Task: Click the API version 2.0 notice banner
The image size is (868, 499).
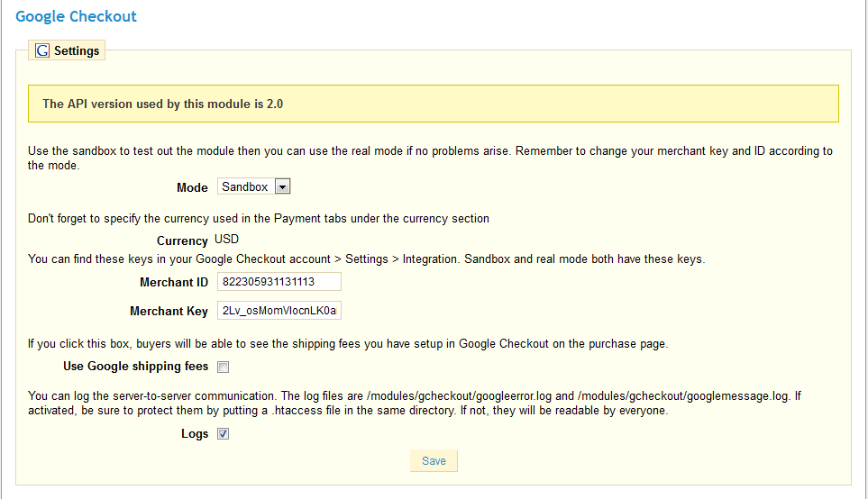Action: click(433, 104)
